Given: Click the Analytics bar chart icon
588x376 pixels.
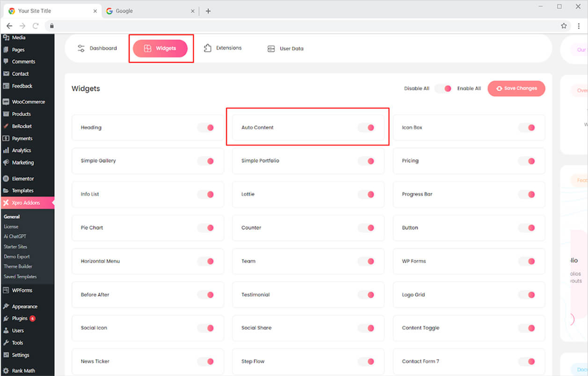Looking at the screenshot, I should (x=6, y=151).
